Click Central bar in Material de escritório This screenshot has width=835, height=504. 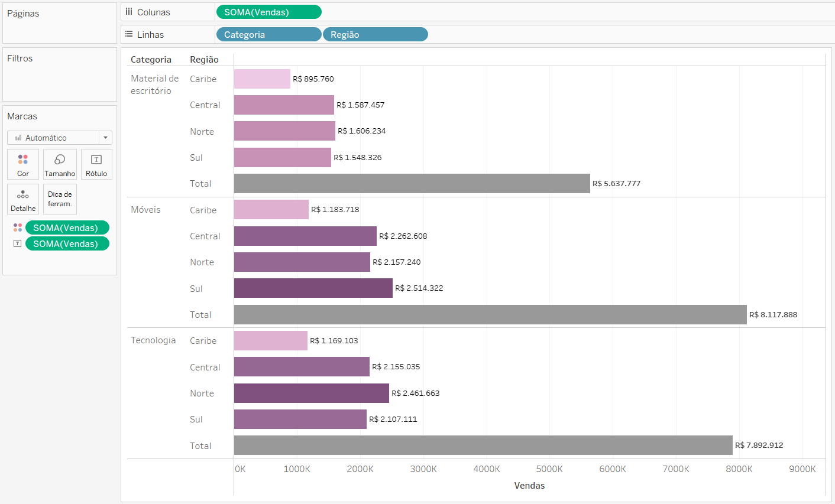pos(284,105)
